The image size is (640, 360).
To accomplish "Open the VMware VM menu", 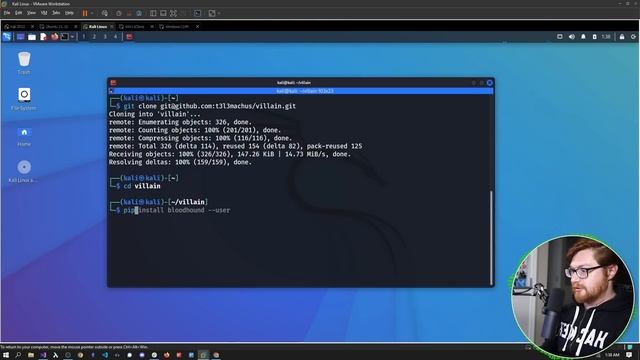I will point(44,13).
